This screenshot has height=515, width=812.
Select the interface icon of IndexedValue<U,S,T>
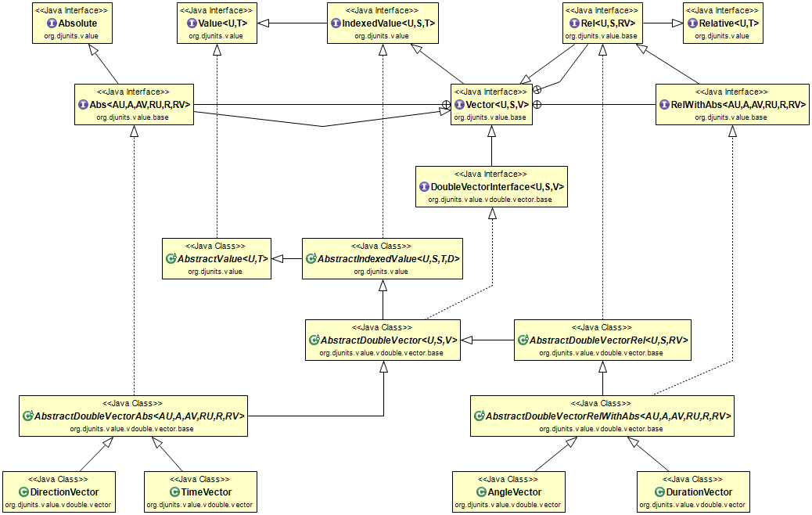click(x=336, y=23)
